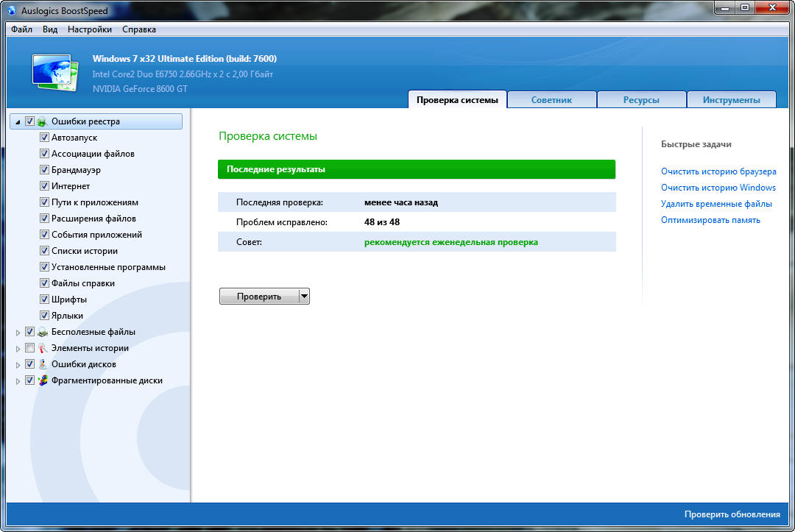
Task: Click the Бесполезные файлы junk files icon
Action: [43, 332]
